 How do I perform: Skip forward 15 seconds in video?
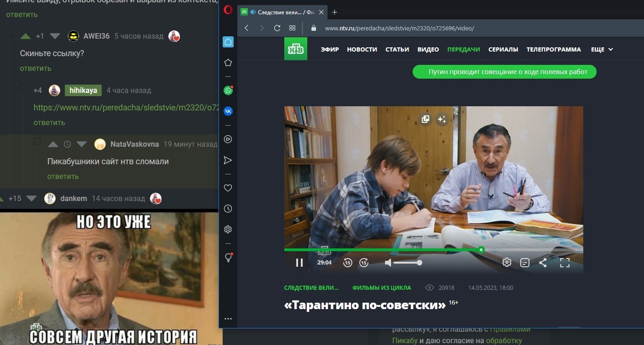click(x=364, y=263)
